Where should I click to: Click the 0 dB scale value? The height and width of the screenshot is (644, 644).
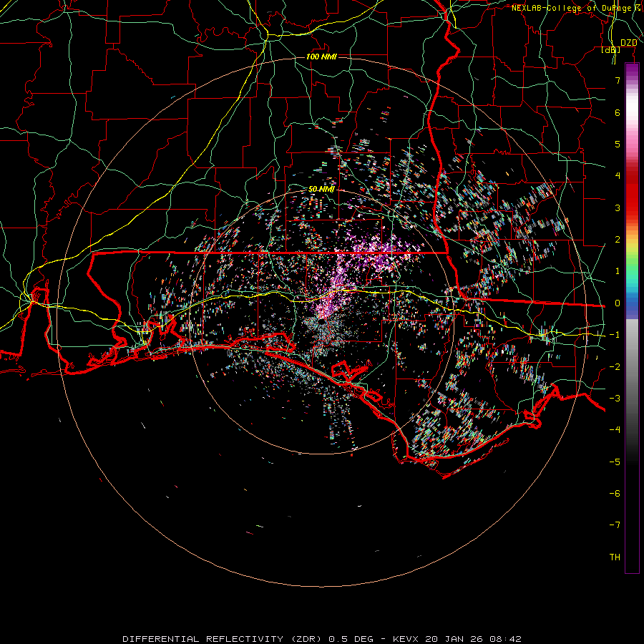tap(618, 303)
